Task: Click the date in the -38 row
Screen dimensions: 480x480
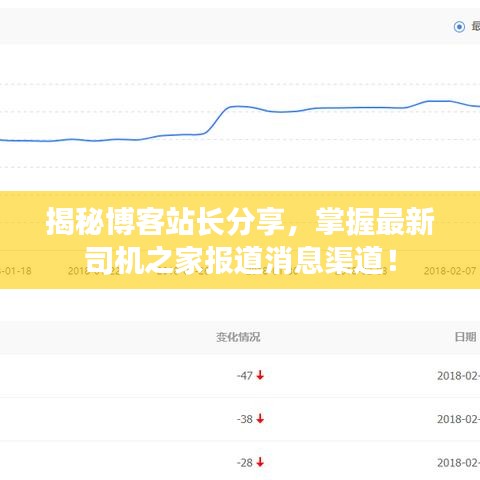Action: 459,419
